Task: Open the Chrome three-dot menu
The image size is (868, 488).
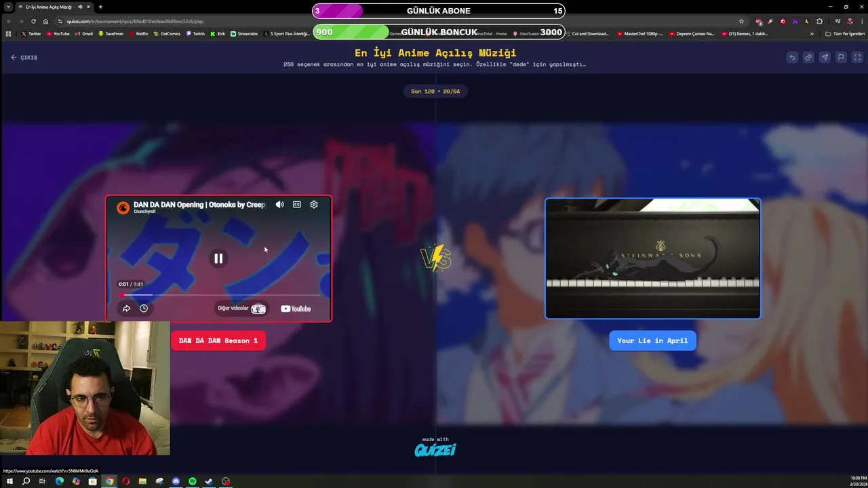Action: 862,21
